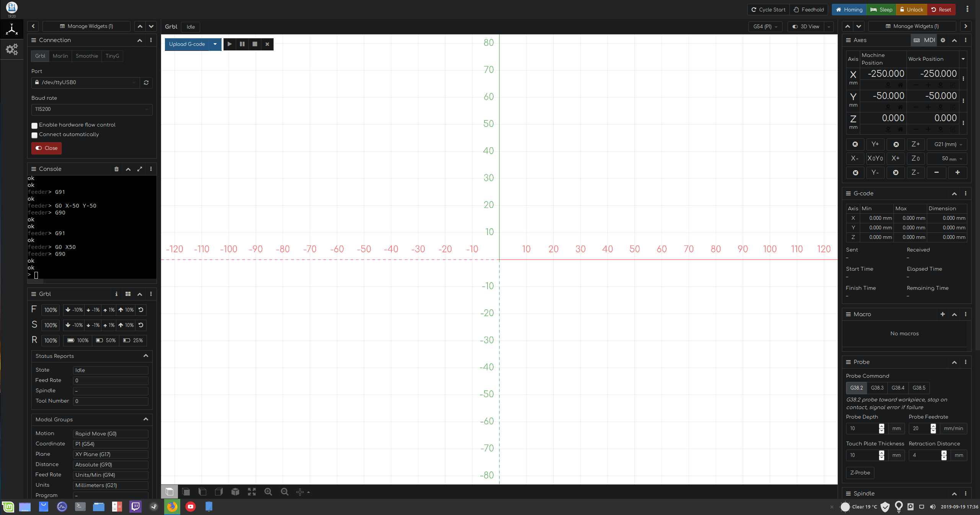The image size is (980, 515).
Task: Enable hardware flow control checkbox
Action: pyautogui.click(x=34, y=125)
